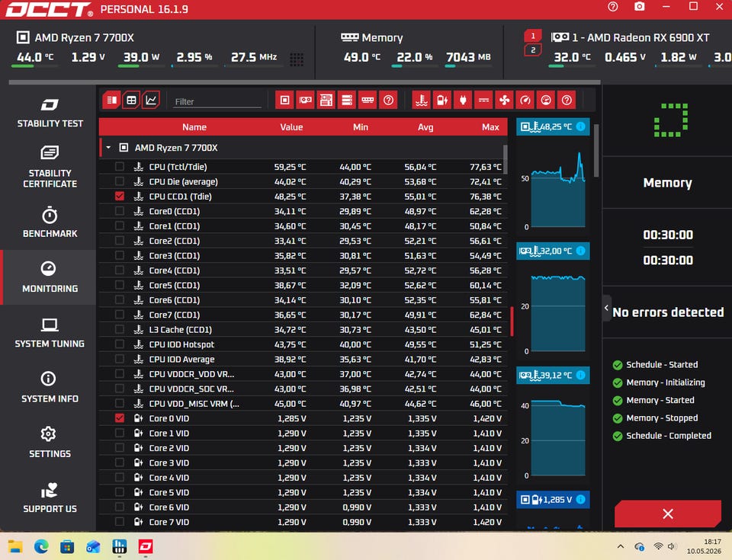Click the sensor table vertical scrollbar
732x560 pixels.
pyautogui.click(x=505, y=160)
